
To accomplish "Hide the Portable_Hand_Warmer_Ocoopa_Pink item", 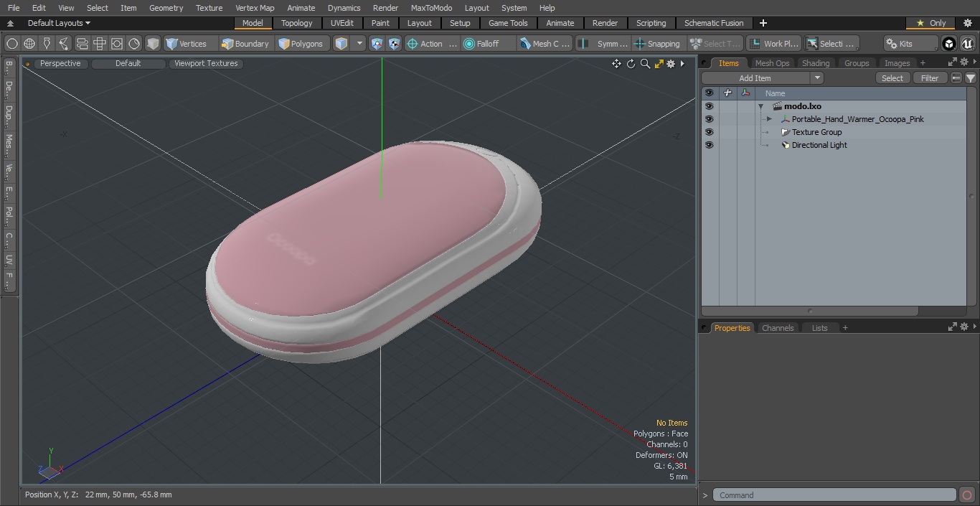I will pos(709,119).
